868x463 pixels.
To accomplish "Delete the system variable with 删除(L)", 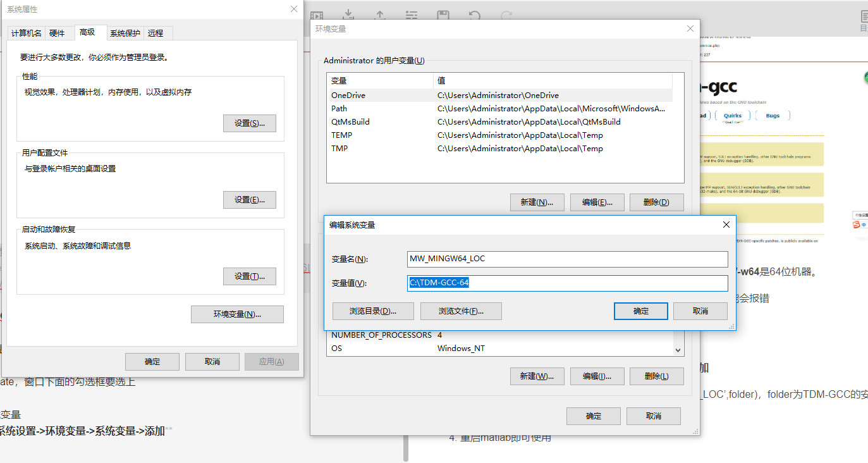I will [657, 376].
